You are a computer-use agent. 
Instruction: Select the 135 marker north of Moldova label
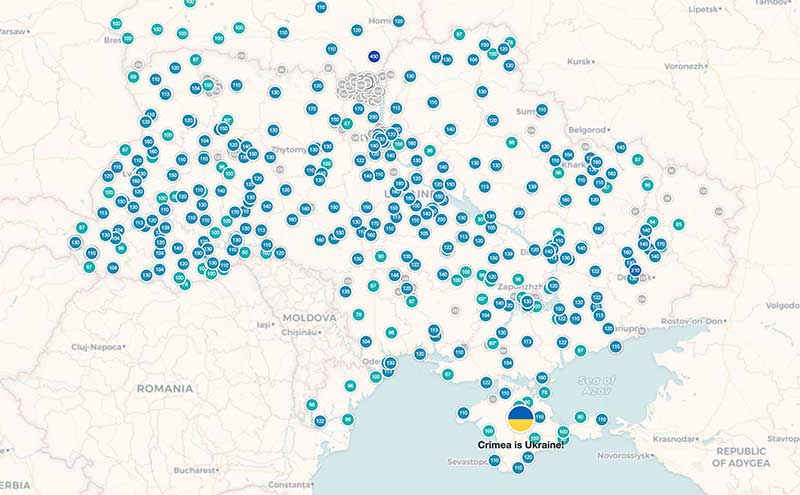tap(345, 292)
